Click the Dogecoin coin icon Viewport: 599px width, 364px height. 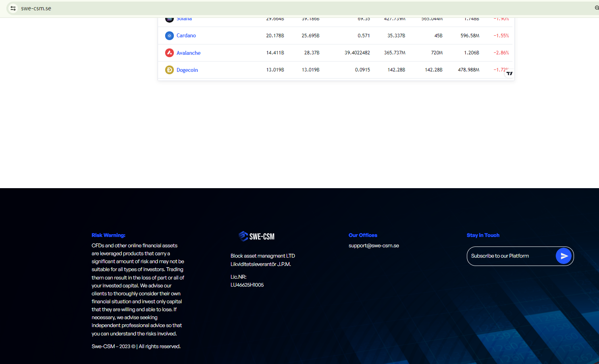point(169,70)
